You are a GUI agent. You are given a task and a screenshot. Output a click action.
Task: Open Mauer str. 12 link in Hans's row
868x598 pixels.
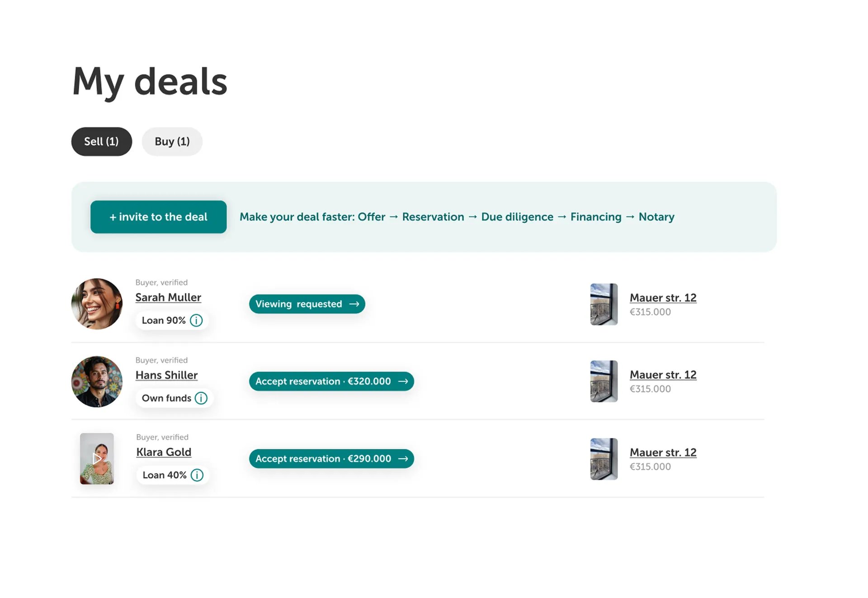click(663, 375)
